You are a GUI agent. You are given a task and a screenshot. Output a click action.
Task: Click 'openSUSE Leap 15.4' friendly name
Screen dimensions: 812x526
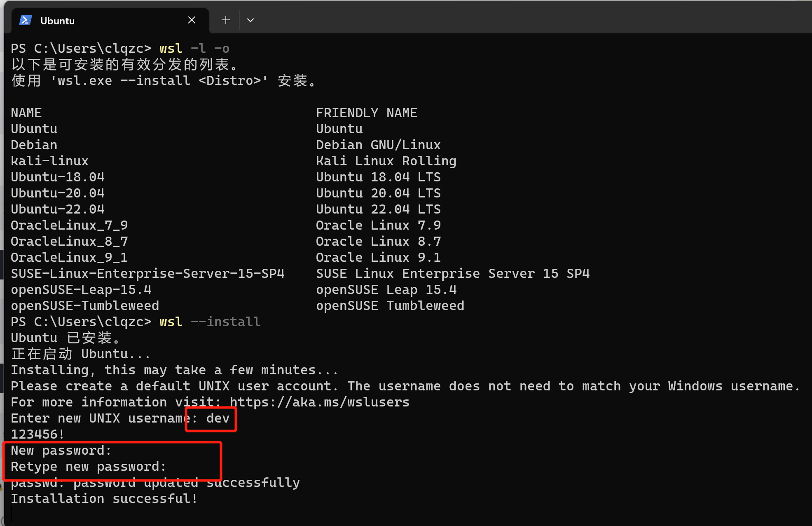pyautogui.click(x=386, y=289)
